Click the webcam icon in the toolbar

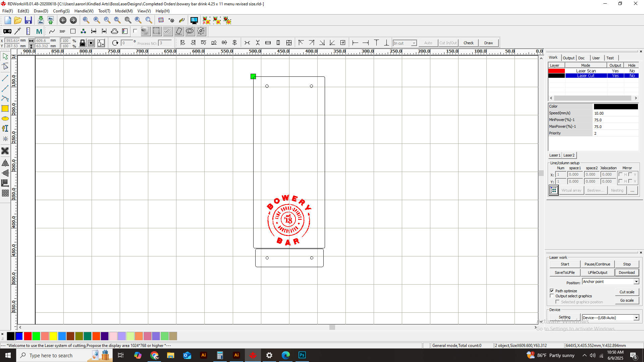point(145,31)
